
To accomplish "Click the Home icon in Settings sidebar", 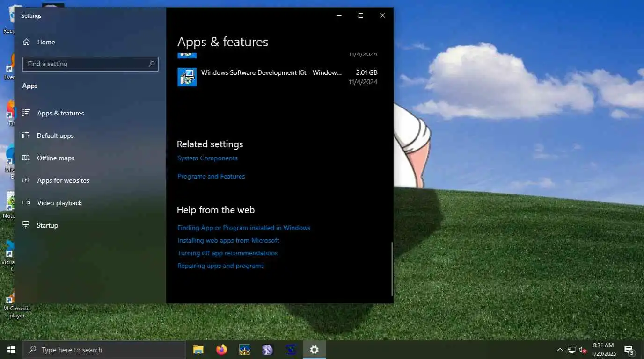I will 27,42.
